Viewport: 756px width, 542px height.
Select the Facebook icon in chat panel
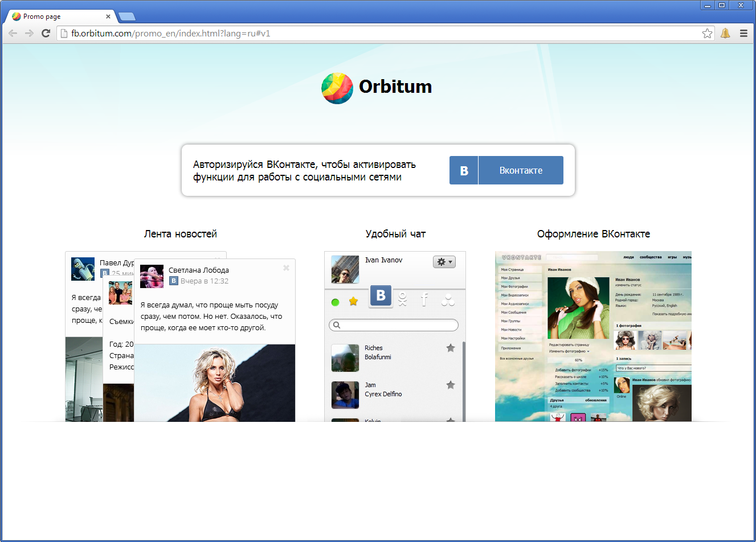point(424,299)
